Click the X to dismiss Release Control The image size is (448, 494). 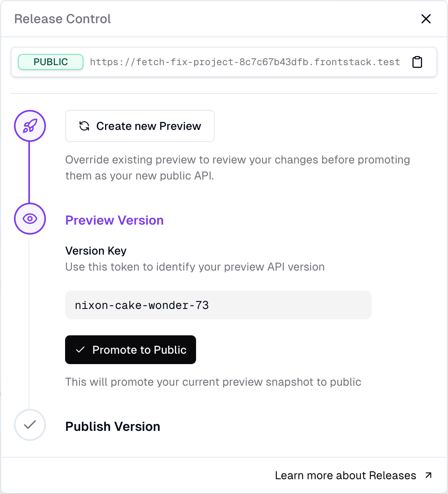coord(426,19)
